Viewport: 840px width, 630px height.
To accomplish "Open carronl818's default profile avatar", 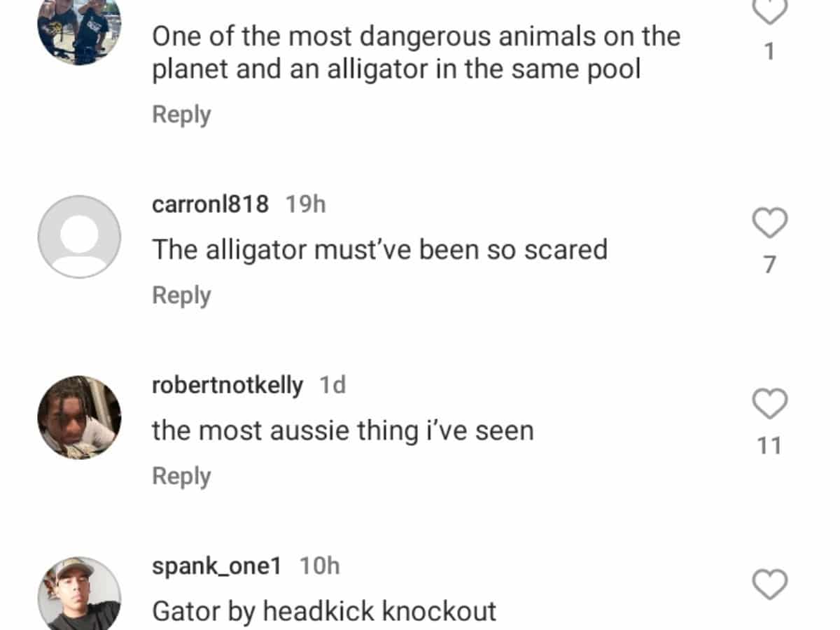I will coord(79,237).
